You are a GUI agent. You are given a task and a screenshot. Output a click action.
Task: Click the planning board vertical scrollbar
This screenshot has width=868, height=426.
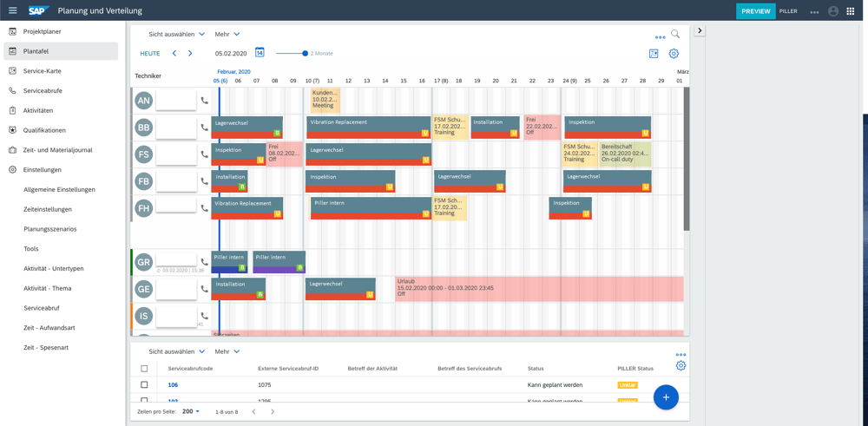(x=687, y=159)
